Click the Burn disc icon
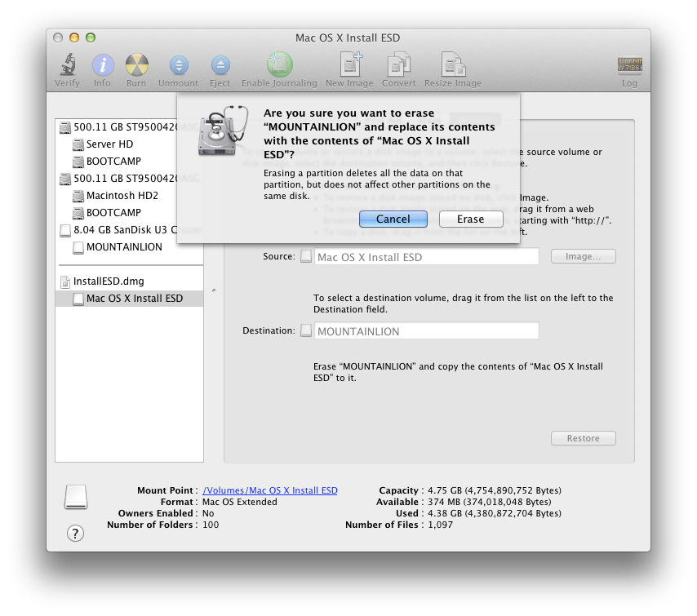The image size is (697, 616). point(136,65)
